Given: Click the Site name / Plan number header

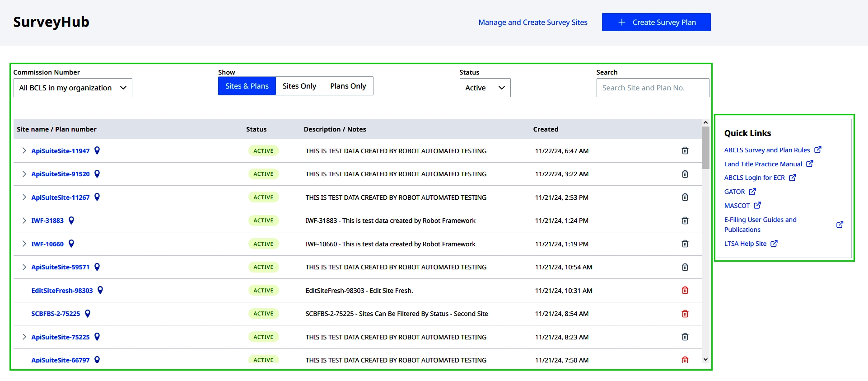Looking at the screenshot, I should click(x=56, y=129).
